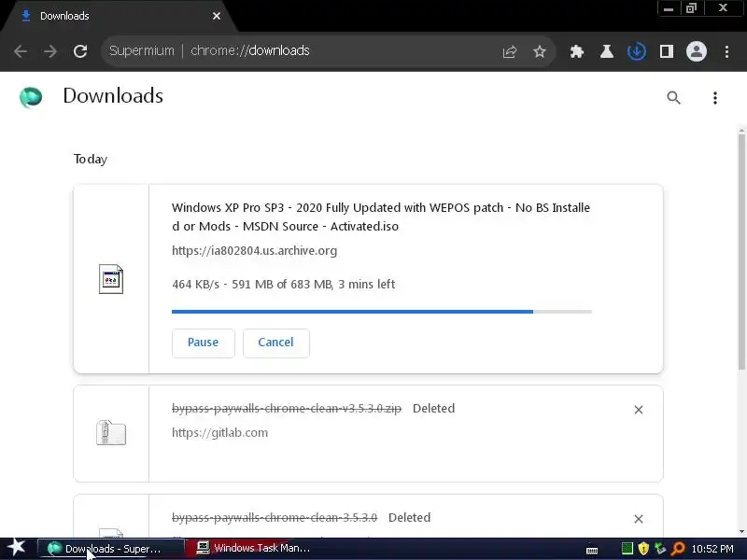Toggle the side panel icon
The height and width of the screenshot is (560, 747).
(x=667, y=51)
